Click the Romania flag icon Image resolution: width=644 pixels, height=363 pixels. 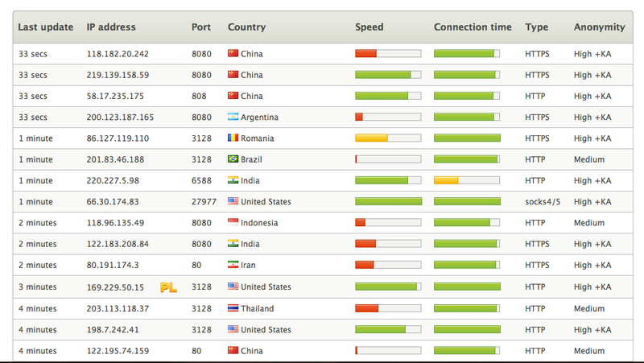233,138
